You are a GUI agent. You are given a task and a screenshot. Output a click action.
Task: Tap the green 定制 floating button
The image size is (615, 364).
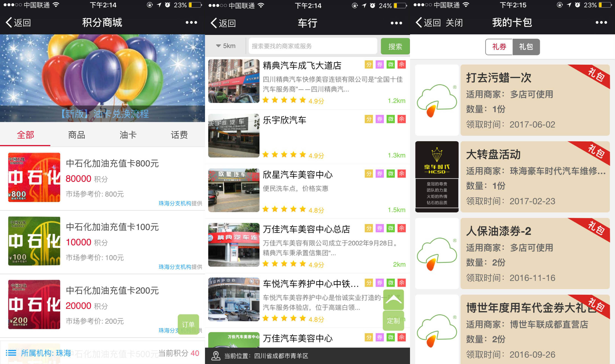coord(393,320)
